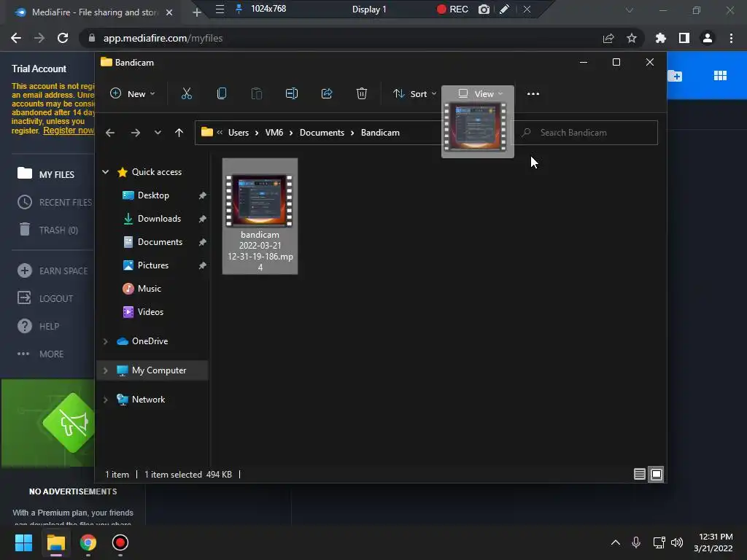Expand the OneDrive tree node
The height and width of the screenshot is (560, 747).
pos(105,341)
